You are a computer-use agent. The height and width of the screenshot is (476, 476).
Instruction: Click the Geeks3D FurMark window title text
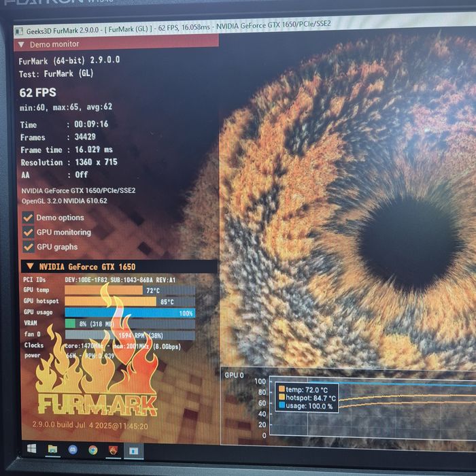(178, 27)
